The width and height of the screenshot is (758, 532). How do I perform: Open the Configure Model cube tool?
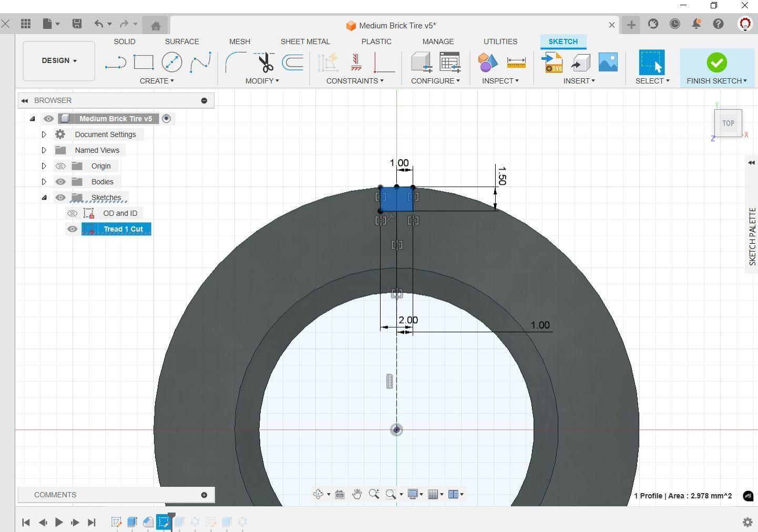pos(421,62)
